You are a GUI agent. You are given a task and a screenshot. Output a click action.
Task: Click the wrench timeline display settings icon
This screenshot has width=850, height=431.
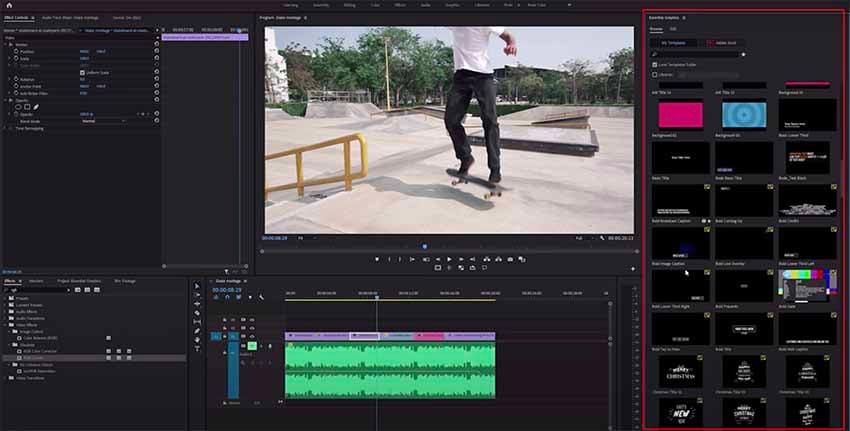262,297
